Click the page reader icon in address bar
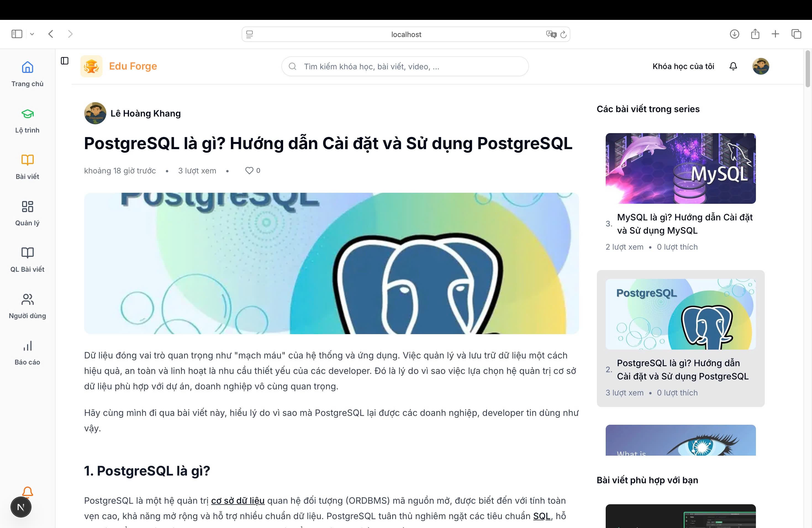Viewport: 812px width, 528px height. pos(249,35)
